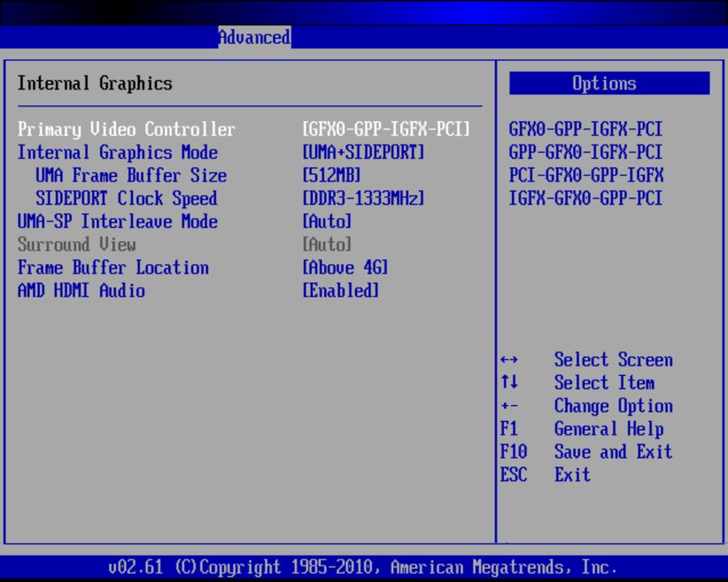Switch to the Advanced tab
728x582 pixels.
(x=254, y=37)
